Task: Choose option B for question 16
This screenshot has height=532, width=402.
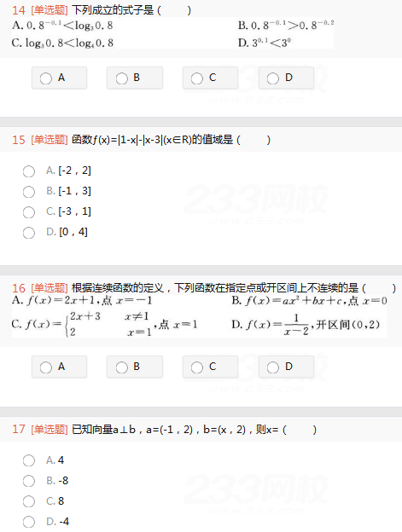Action: [135, 367]
